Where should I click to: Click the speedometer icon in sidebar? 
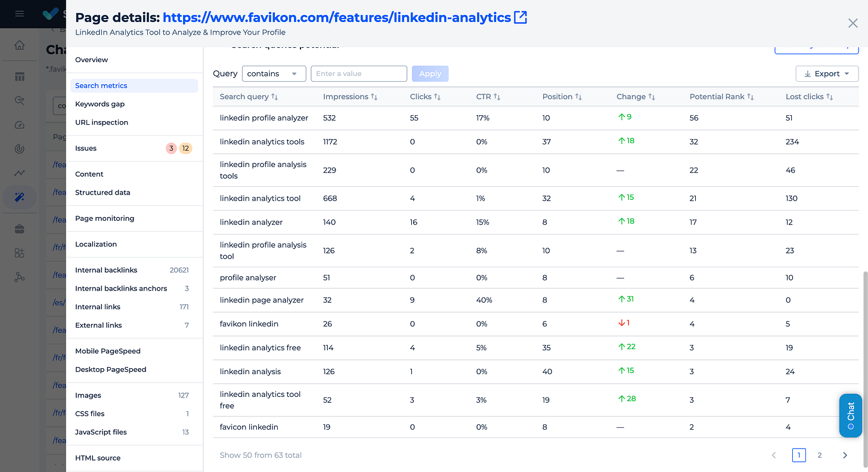(x=20, y=125)
